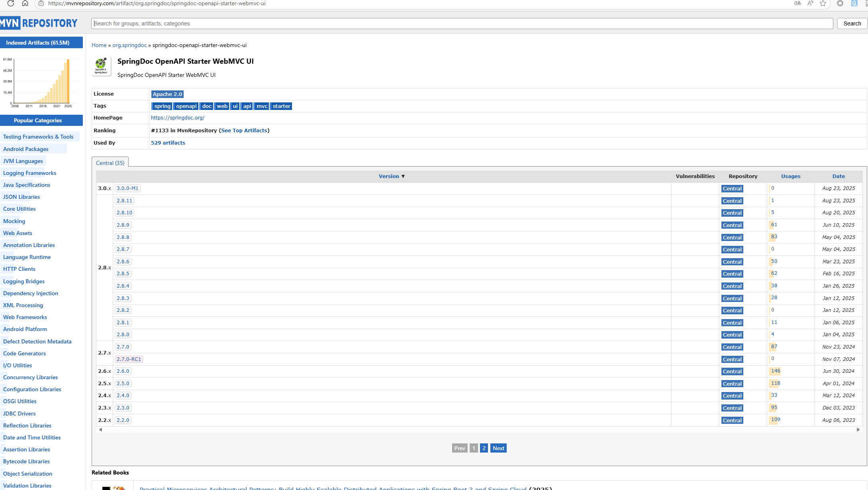Filter by the web tag
868x490 pixels.
coord(222,106)
